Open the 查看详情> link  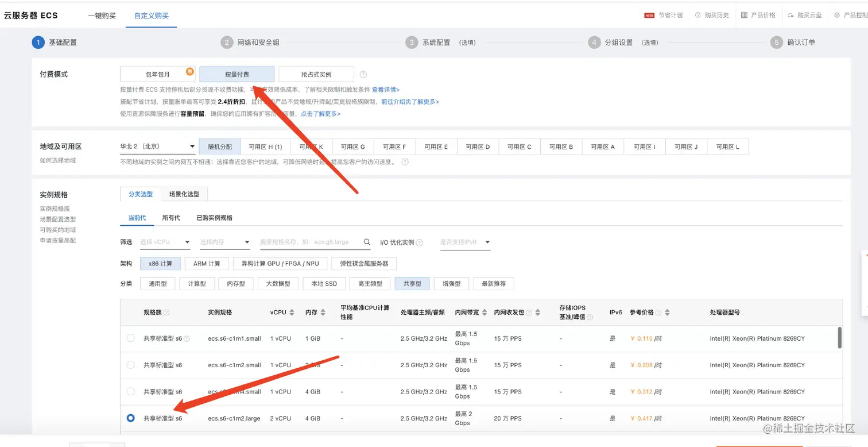[386, 90]
